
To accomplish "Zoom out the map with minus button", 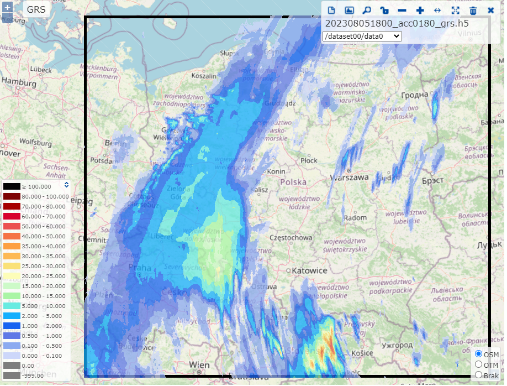I will (x=7, y=18).
